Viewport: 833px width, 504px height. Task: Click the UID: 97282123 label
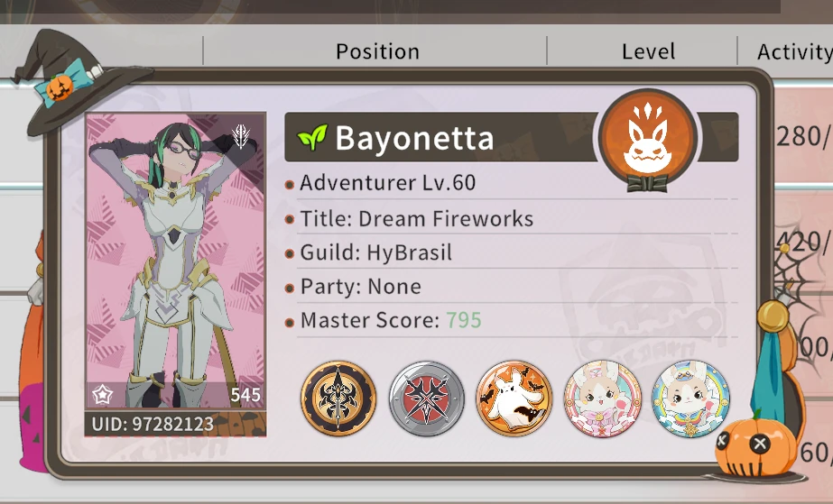coord(153,424)
